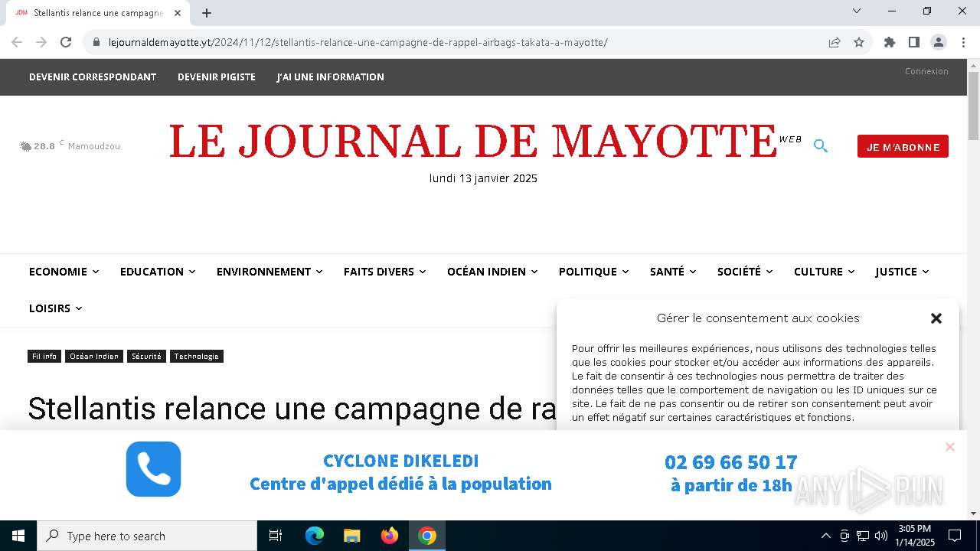Expand the ENVIRONNEMENT menu
This screenshot has width=980, height=551.
tap(269, 272)
